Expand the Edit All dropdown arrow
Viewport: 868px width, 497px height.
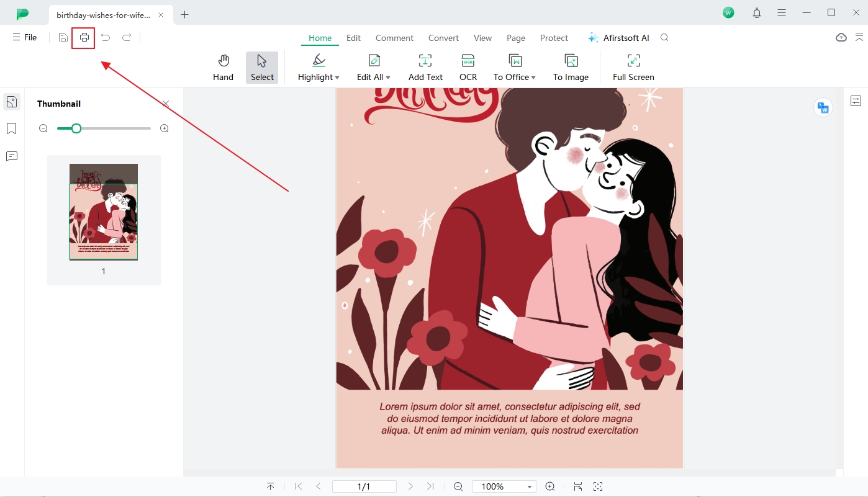[388, 78]
